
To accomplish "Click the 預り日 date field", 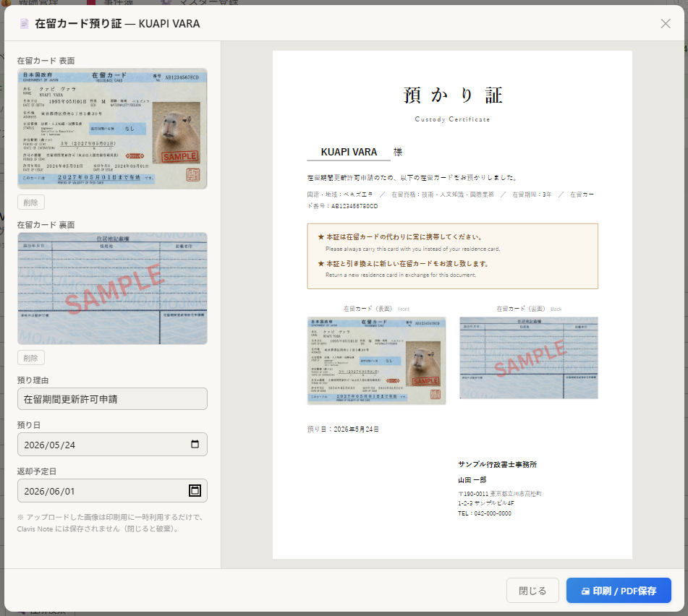I will tap(112, 445).
